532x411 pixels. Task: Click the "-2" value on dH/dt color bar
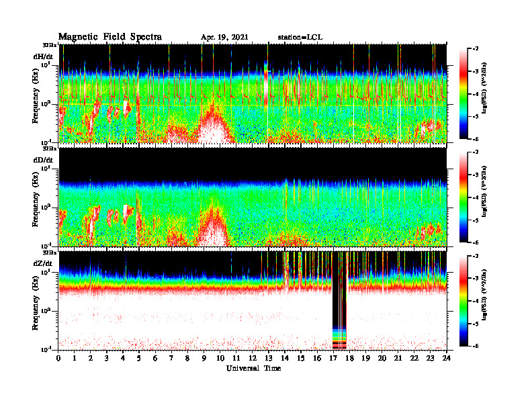[x=475, y=49]
